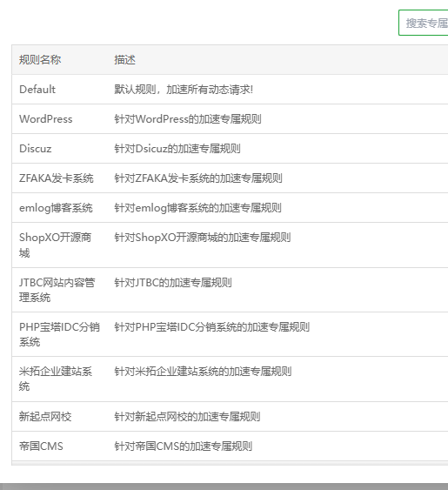Select the Default rule name

(37, 90)
